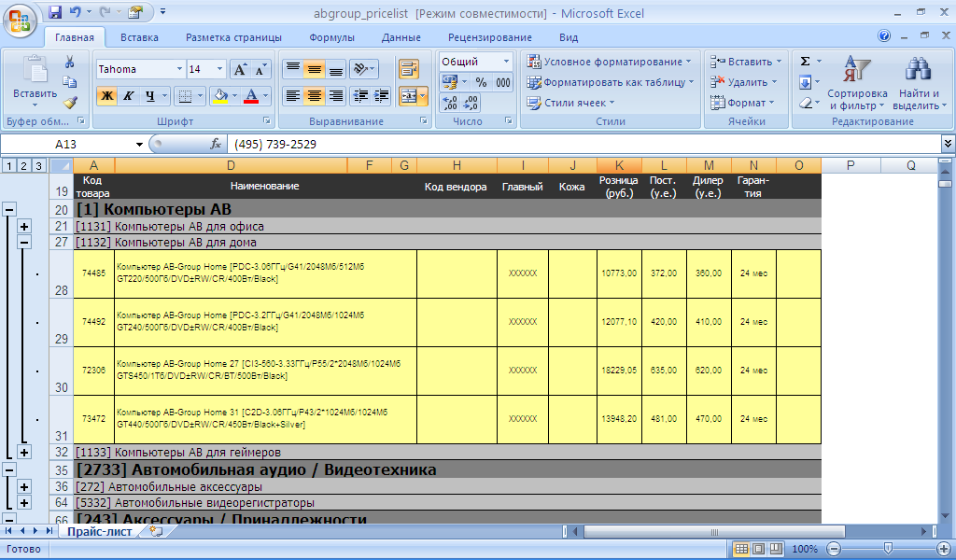Toggle wrap text
This screenshot has height=560, width=956.
(409, 69)
